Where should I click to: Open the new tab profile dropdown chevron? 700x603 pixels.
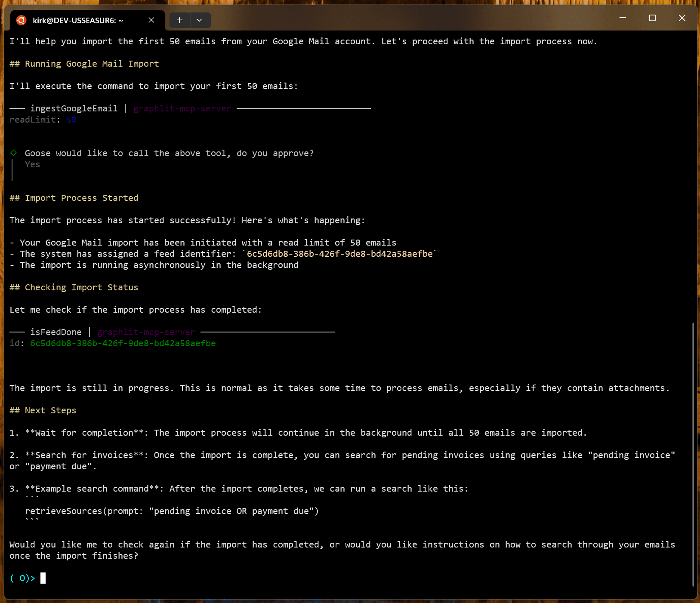coord(199,20)
